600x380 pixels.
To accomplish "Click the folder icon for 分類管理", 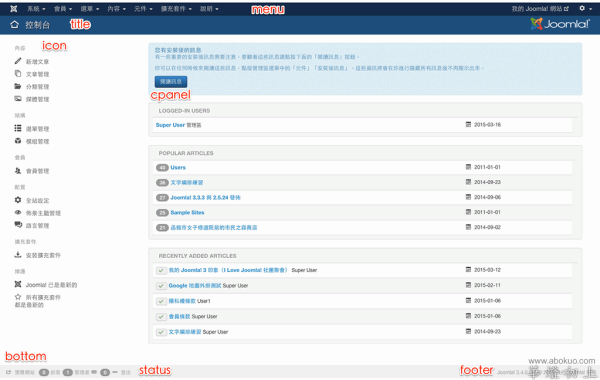I will pyautogui.click(x=18, y=86).
